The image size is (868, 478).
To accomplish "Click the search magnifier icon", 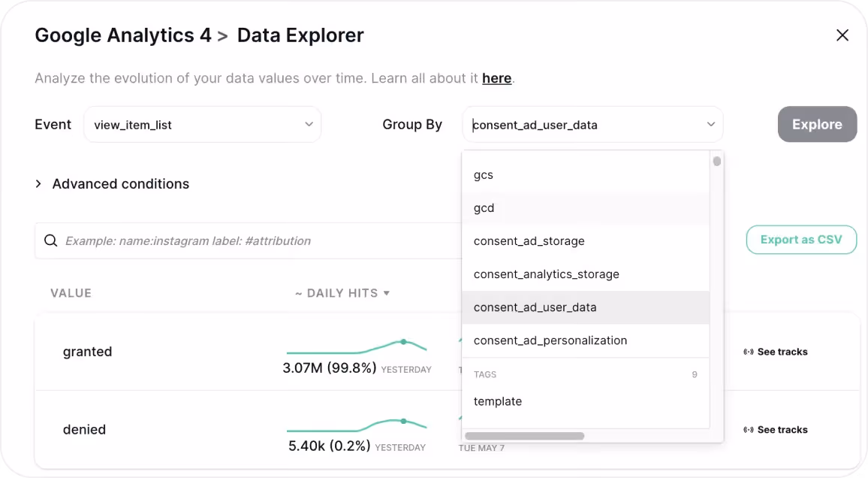I will 51,241.
